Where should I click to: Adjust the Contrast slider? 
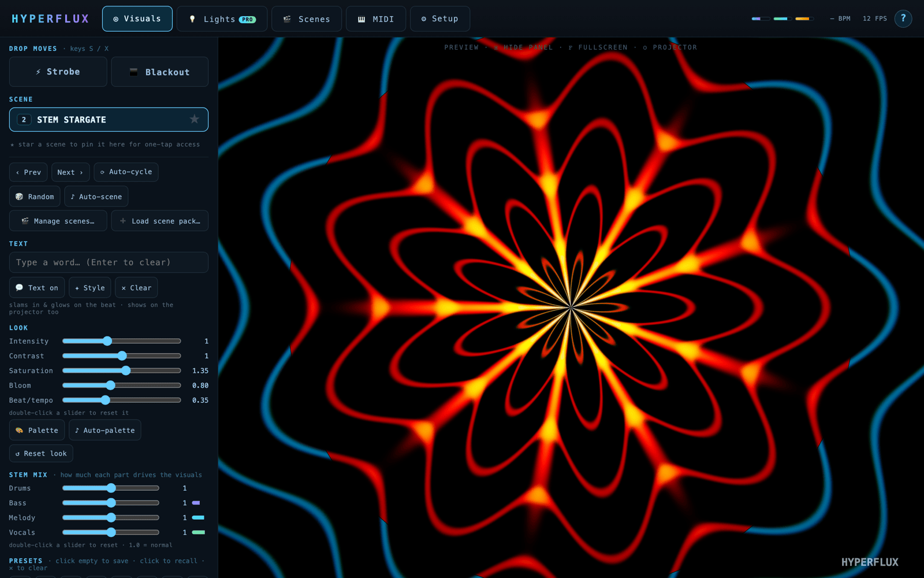122,355
